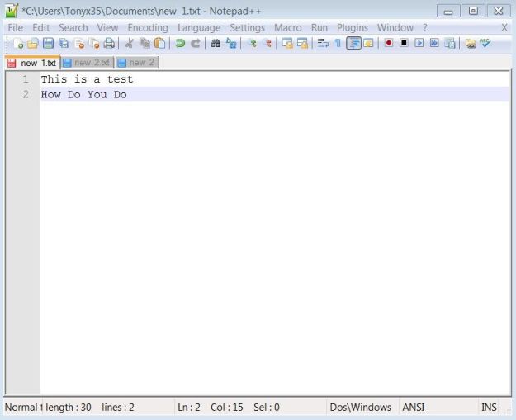Viewport: 516px width, 420px height.
Task: Toggle synchronize vertical scrolling
Action: tap(287, 43)
